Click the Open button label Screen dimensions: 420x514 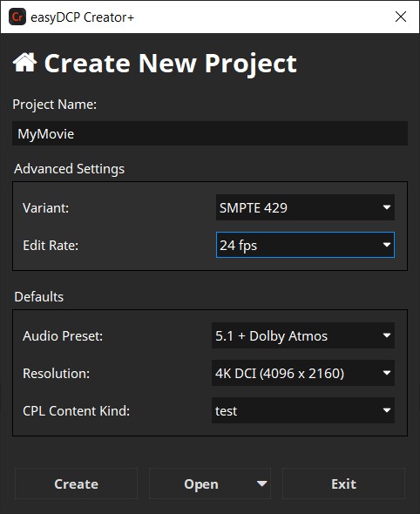click(201, 484)
